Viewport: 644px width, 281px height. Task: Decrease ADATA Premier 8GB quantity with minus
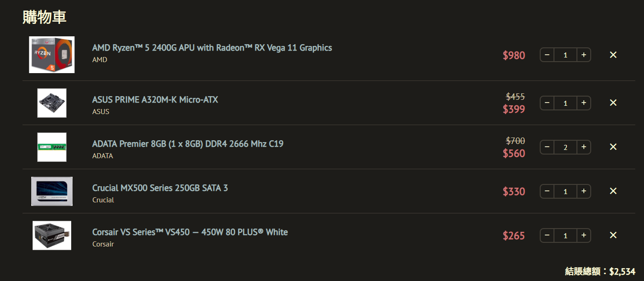pos(547,147)
